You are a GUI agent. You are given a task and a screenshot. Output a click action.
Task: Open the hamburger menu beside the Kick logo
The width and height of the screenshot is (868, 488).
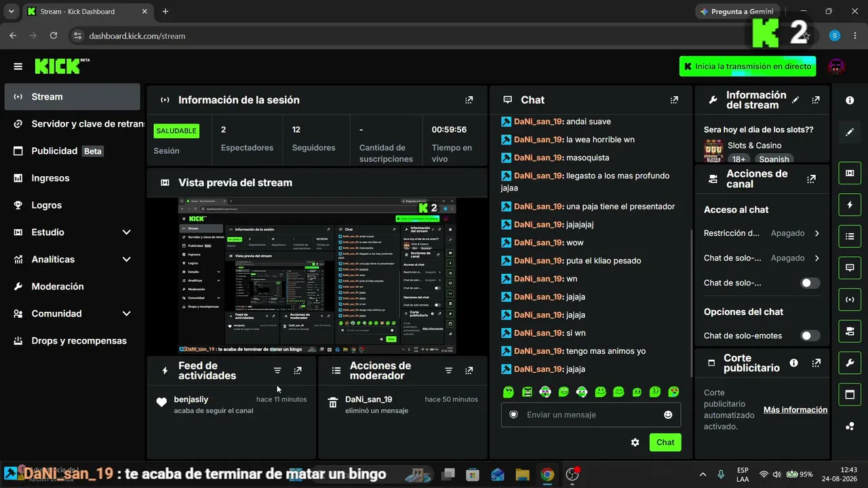click(18, 66)
